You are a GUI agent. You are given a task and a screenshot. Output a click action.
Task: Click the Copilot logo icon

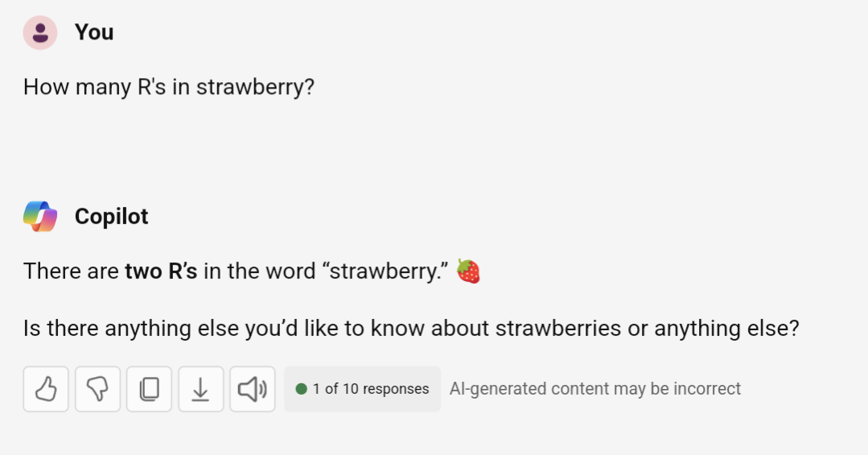[x=40, y=216]
